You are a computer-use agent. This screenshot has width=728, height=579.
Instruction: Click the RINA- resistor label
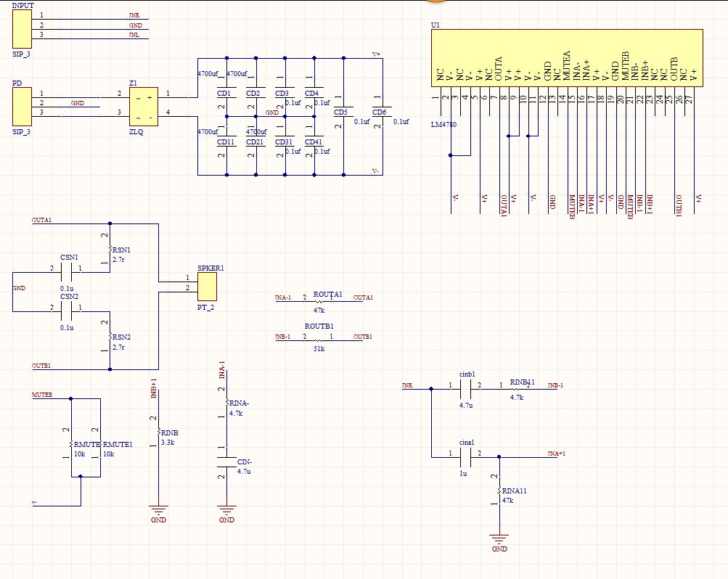coord(239,403)
